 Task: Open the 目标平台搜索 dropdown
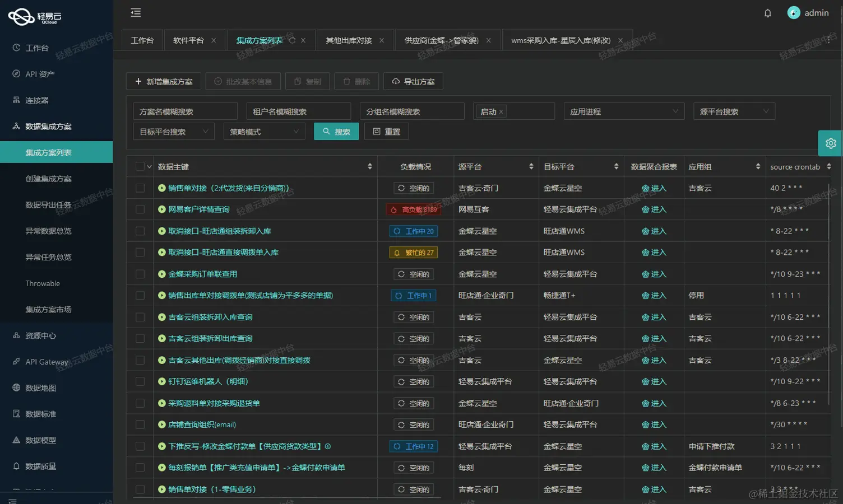pyautogui.click(x=173, y=131)
